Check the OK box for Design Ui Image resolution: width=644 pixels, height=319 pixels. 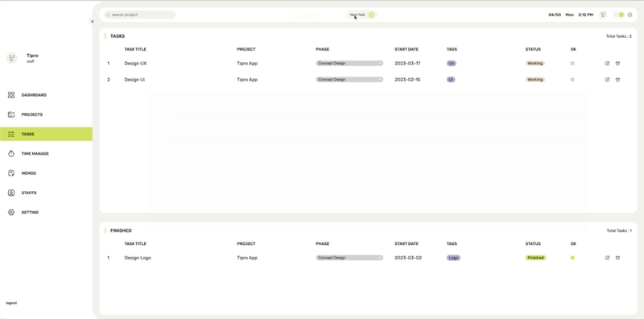[x=572, y=80]
